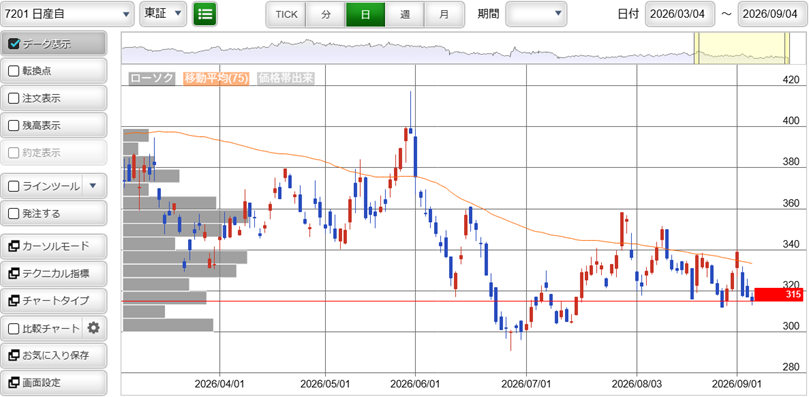Open the comparison chart gear settings

[x=93, y=328]
